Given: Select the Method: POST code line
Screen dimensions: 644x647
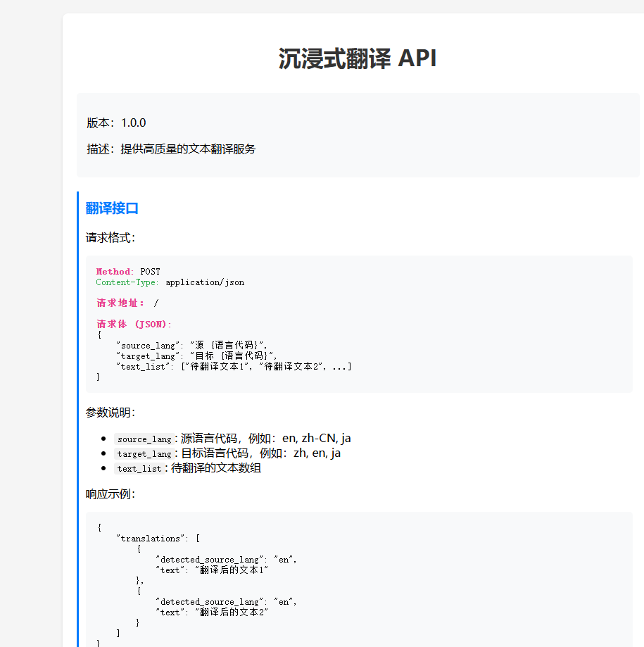Looking at the screenshot, I should [127, 271].
